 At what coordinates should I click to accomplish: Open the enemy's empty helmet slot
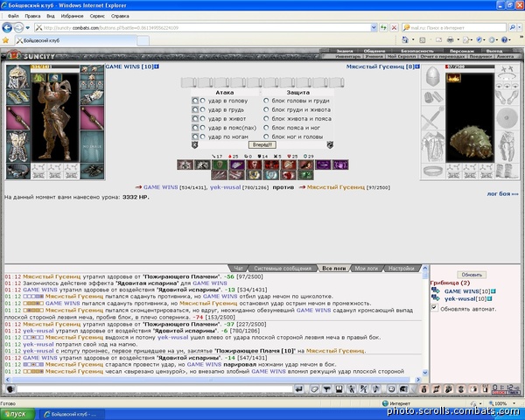tap(432, 77)
